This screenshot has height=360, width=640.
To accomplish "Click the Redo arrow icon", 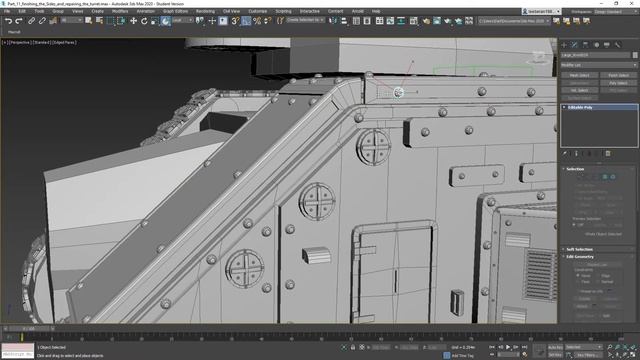I will 19,21.
